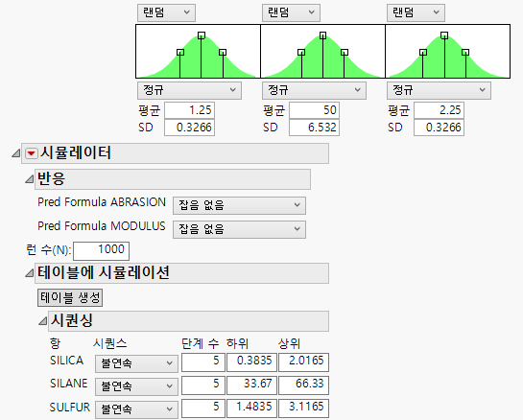This screenshot has height=420, width=523.
Task: Click the SILANE 하위 field showing 33.67
Action: click(x=251, y=385)
